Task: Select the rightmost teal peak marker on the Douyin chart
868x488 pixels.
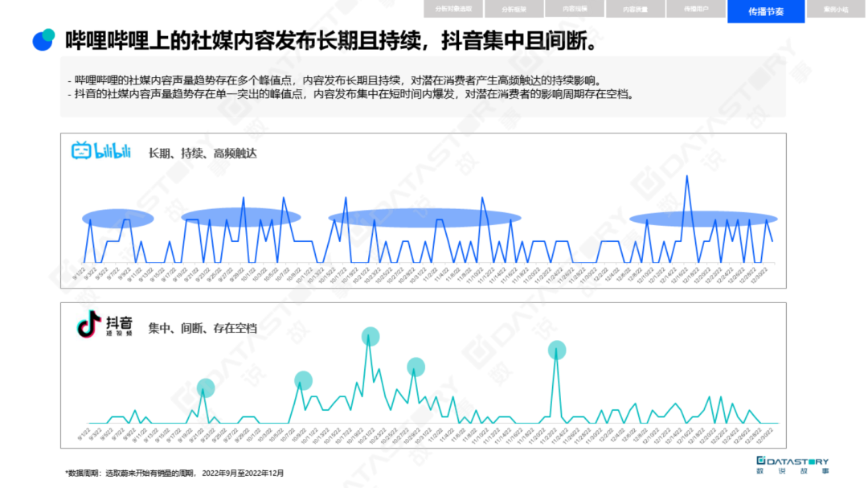Action: point(557,350)
